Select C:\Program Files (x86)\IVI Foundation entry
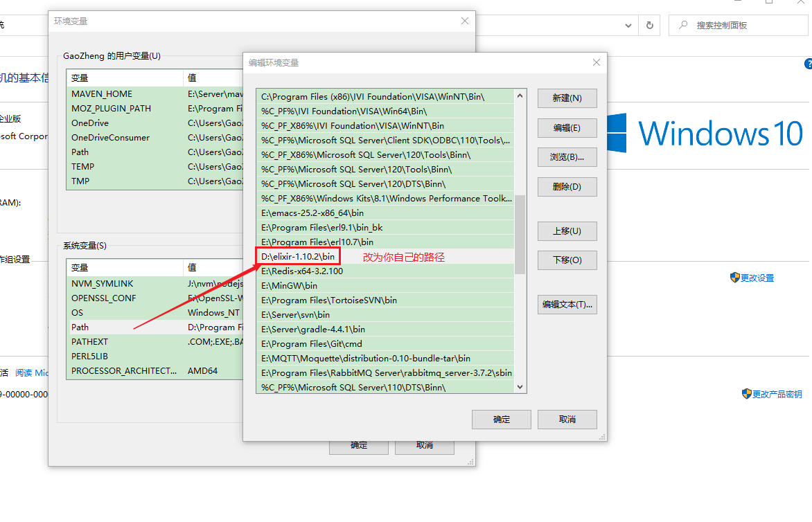 385,97
